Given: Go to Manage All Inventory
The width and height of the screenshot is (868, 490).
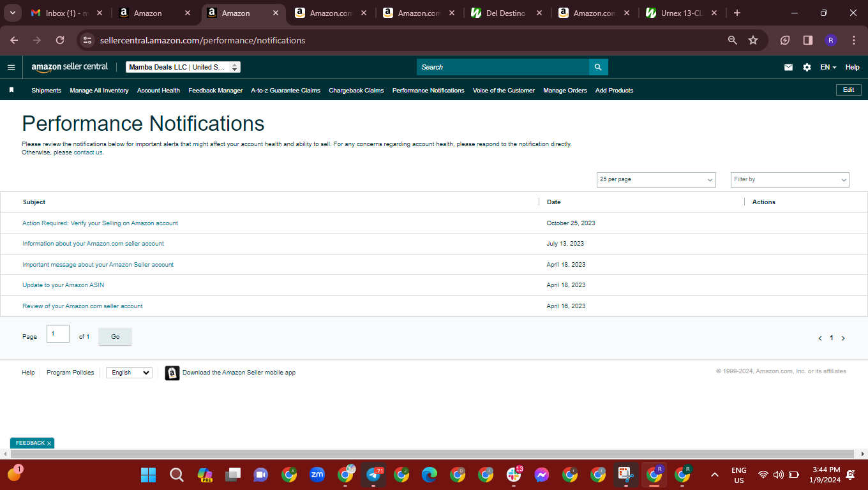Looking at the screenshot, I should pos(99,91).
